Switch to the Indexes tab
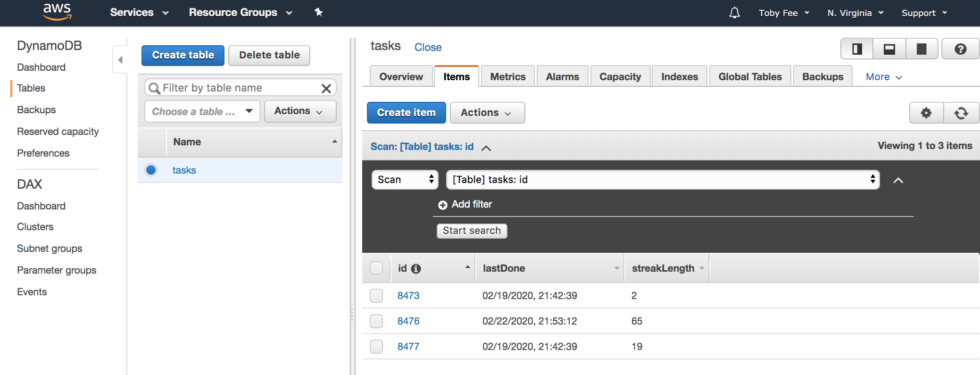 coord(680,77)
